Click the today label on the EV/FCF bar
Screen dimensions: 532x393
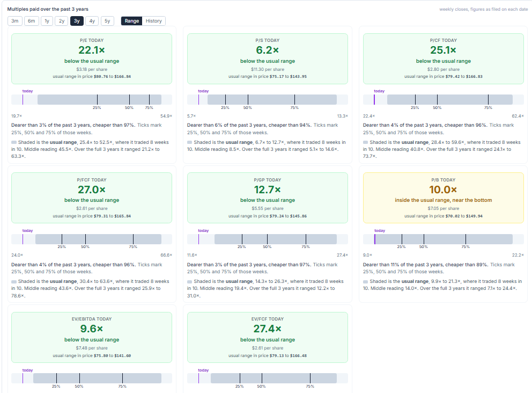203,370
